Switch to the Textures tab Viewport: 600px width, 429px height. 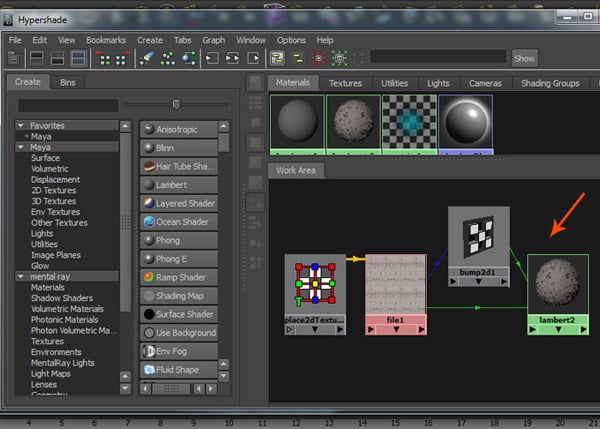click(x=345, y=83)
